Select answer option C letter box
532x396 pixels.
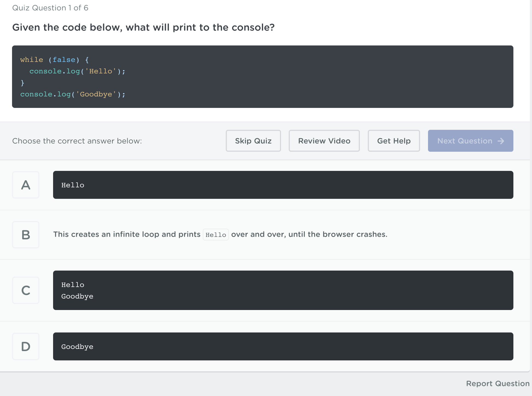(x=26, y=290)
